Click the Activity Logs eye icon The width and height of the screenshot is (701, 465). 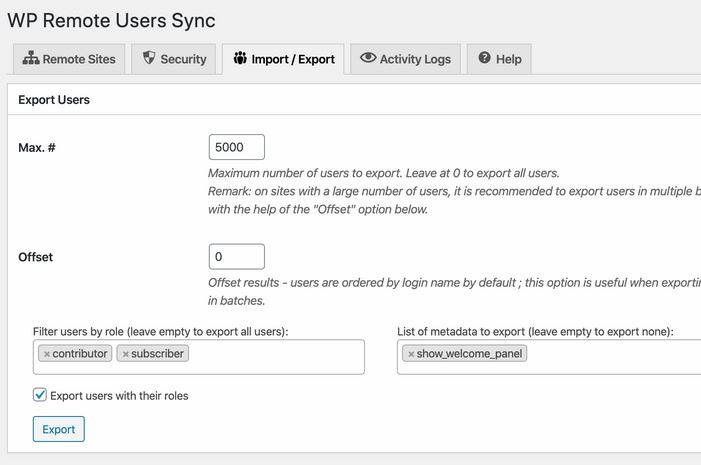click(368, 57)
